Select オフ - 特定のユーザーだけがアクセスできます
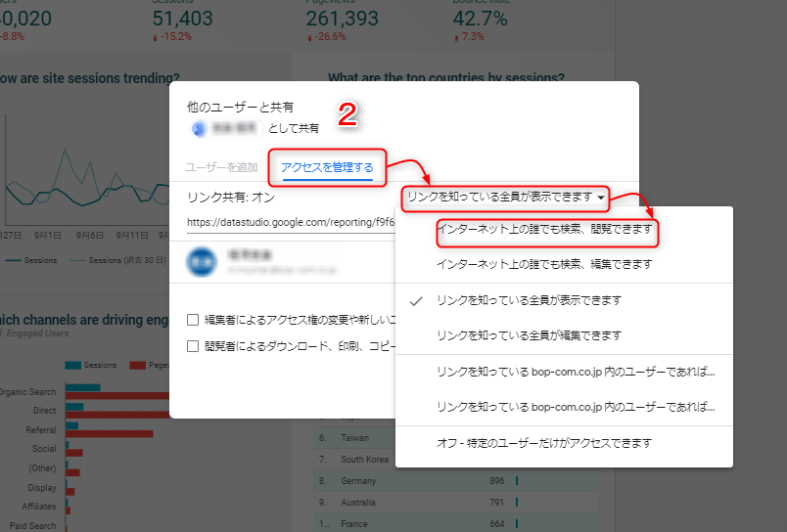 click(544, 443)
